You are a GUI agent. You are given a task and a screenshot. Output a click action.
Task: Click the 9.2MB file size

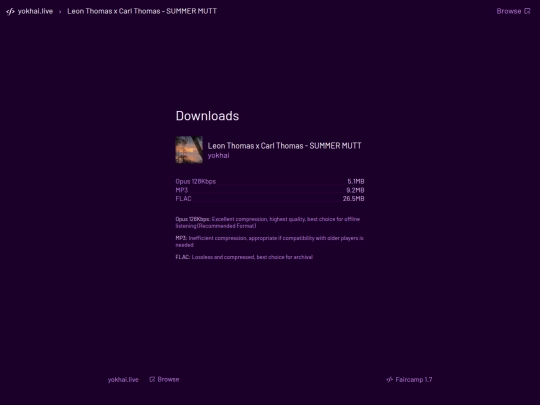point(355,190)
